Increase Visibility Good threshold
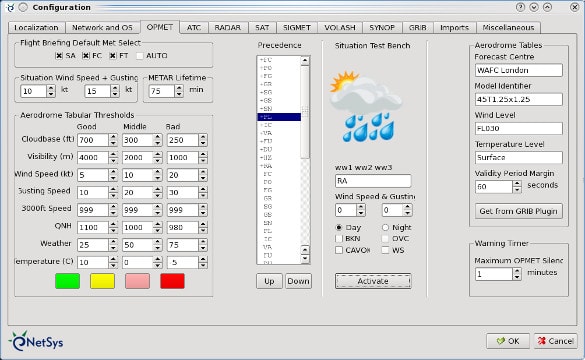The height and width of the screenshot is (360, 585). [113, 154]
